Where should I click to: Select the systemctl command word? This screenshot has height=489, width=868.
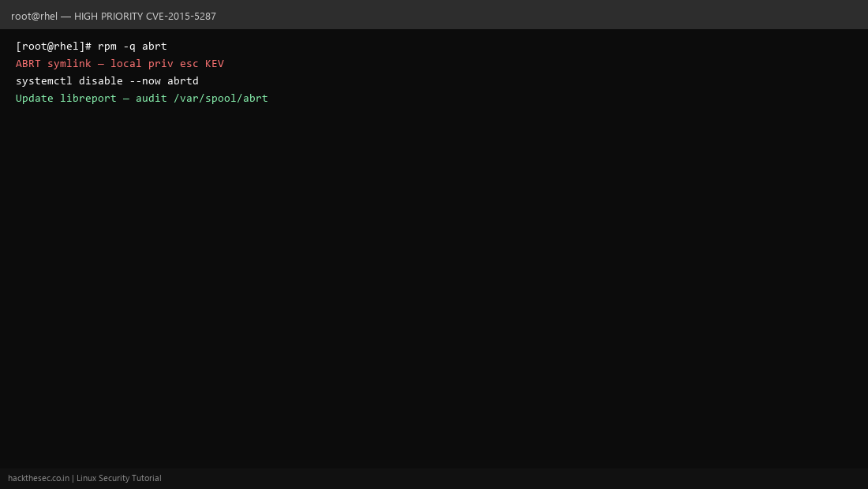43,80
